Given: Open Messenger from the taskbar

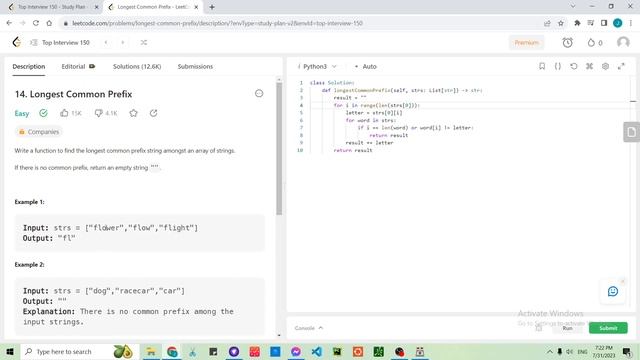Looking at the screenshot, I should (296, 351).
